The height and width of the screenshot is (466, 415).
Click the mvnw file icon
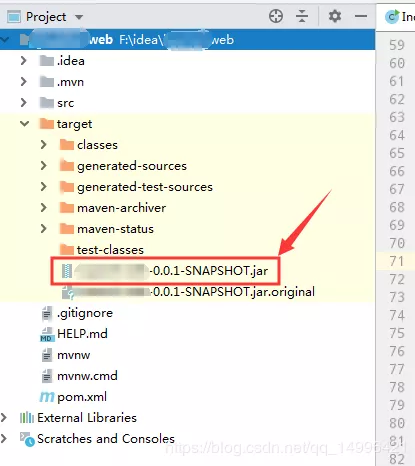(47, 355)
